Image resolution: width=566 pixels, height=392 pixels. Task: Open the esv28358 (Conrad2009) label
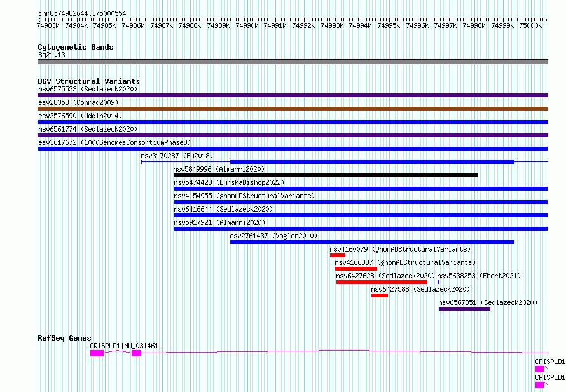pos(78,102)
